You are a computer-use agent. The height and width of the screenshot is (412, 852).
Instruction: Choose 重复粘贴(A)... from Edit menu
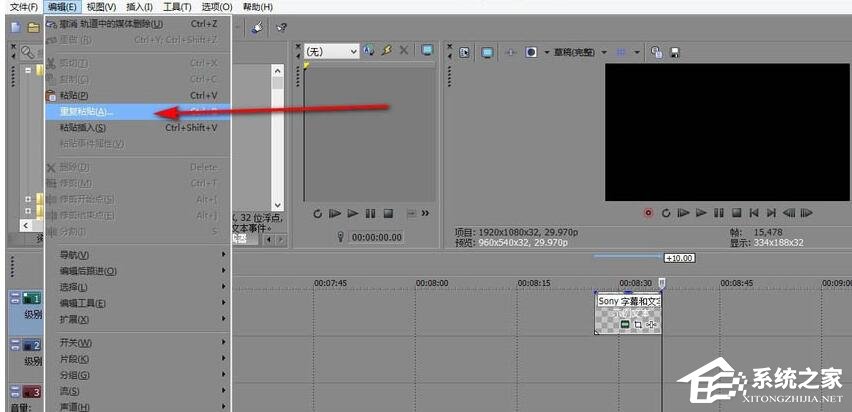point(138,112)
